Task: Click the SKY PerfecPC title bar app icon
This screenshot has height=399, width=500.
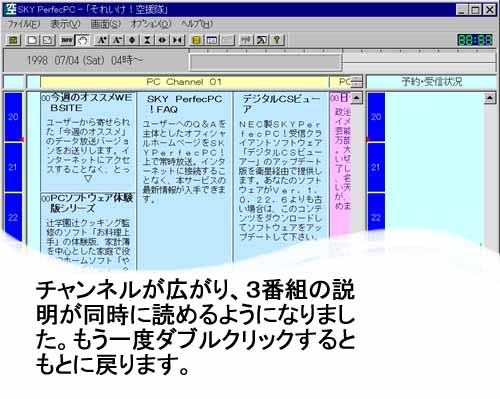Action: point(11,9)
